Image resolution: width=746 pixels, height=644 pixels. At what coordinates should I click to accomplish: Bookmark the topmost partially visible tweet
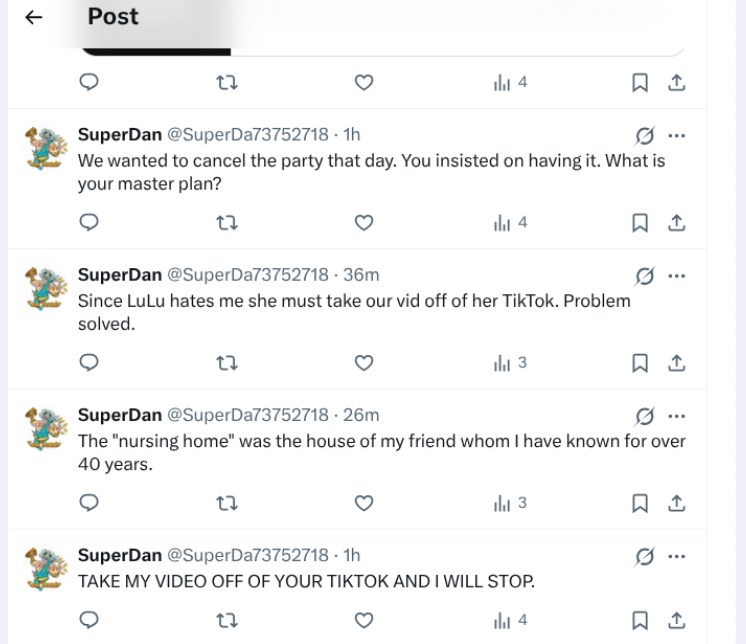coord(642,83)
